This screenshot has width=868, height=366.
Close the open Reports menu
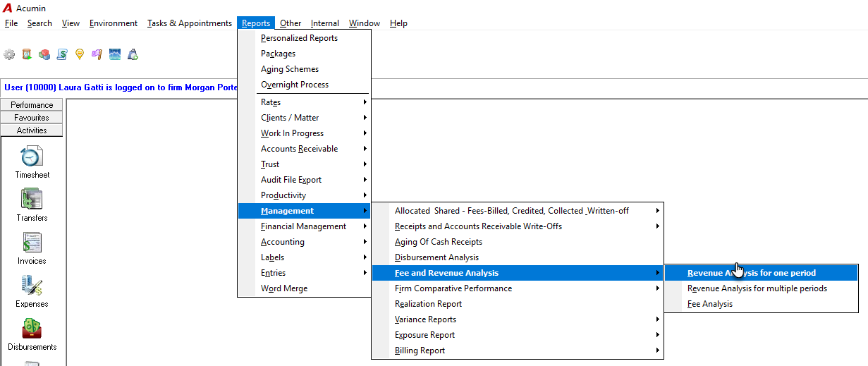pos(256,23)
